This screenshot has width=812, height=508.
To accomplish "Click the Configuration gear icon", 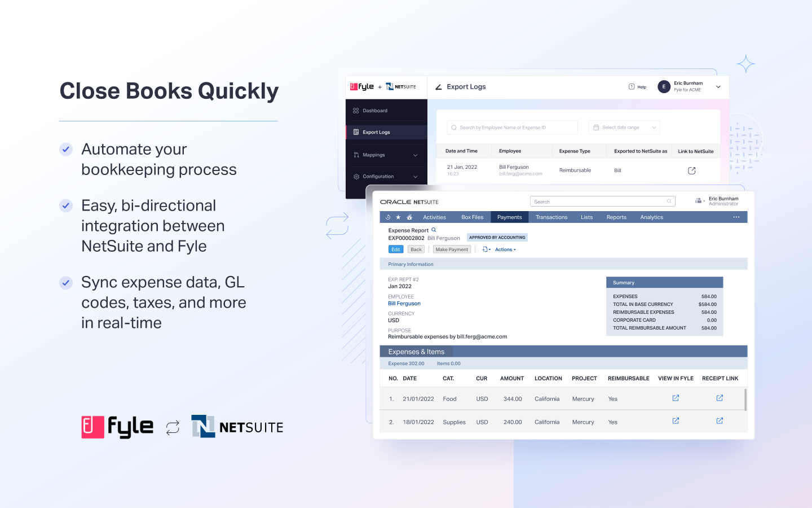I will click(x=356, y=177).
